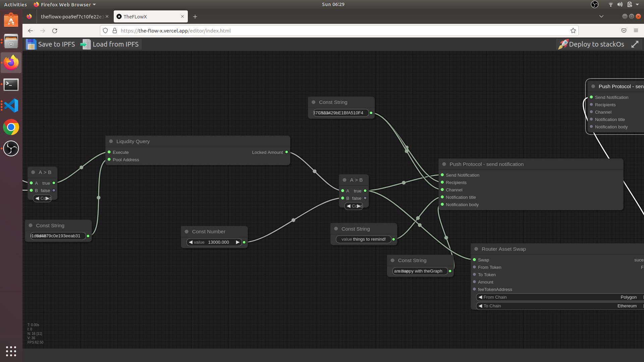Click the Terminal icon in dock
The width and height of the screenshot is (644, 362).
(x=11, y=84)
